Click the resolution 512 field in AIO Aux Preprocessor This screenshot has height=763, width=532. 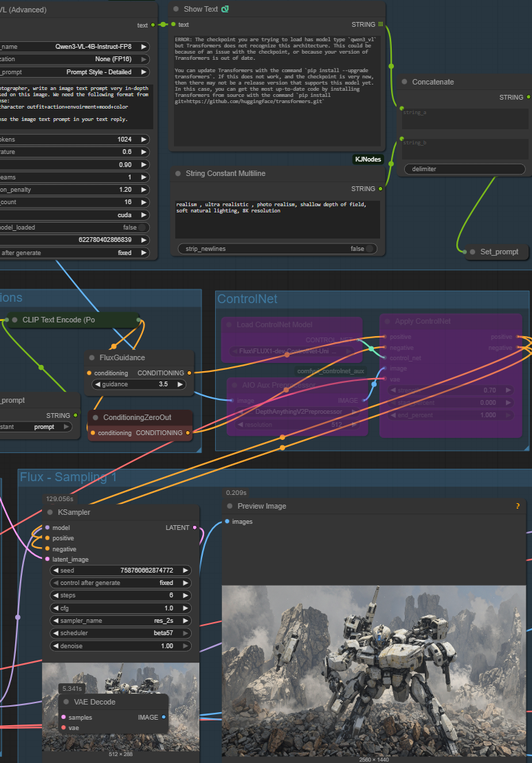pos(298,424)
